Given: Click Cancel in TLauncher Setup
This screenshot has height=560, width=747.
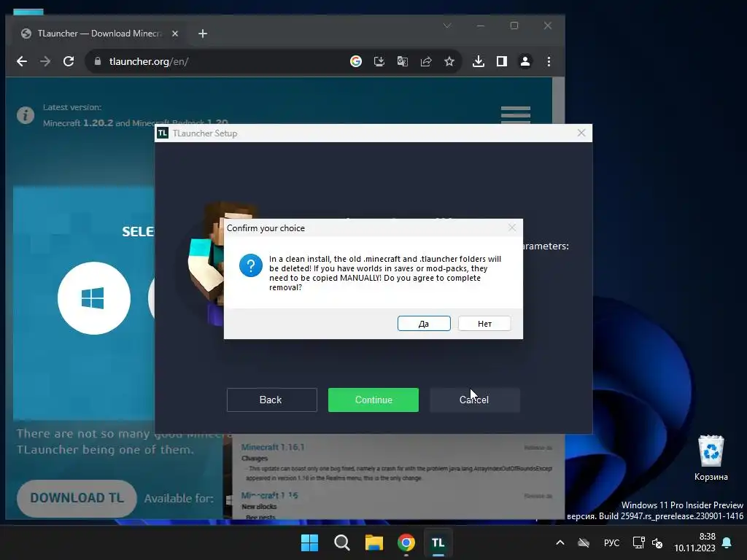Looking at the screenshot, I should (474, 400).
